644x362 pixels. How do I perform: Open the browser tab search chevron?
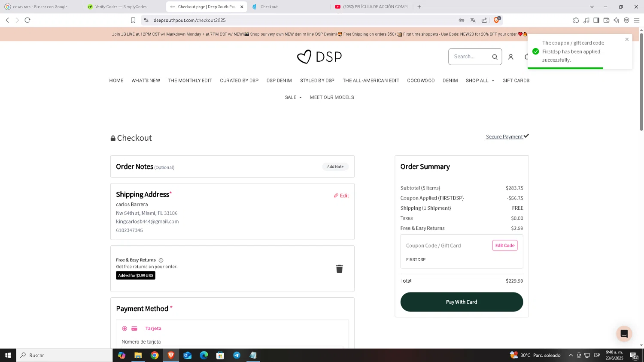click(x=592, y=7)
